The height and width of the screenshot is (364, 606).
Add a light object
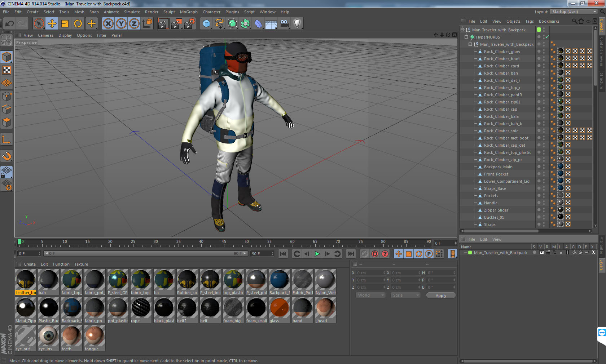click(297, 24)
